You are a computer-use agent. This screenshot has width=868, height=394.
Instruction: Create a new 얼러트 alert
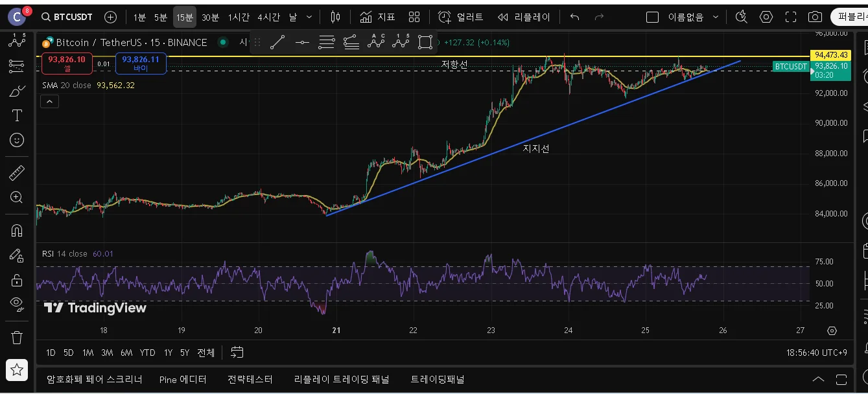[x=460, y=17]
